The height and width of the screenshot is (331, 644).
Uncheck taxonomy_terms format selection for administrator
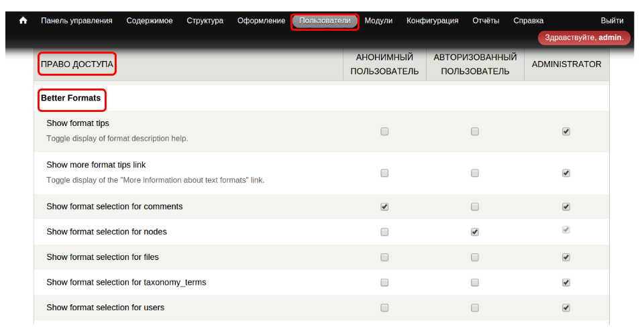[566, 283]
